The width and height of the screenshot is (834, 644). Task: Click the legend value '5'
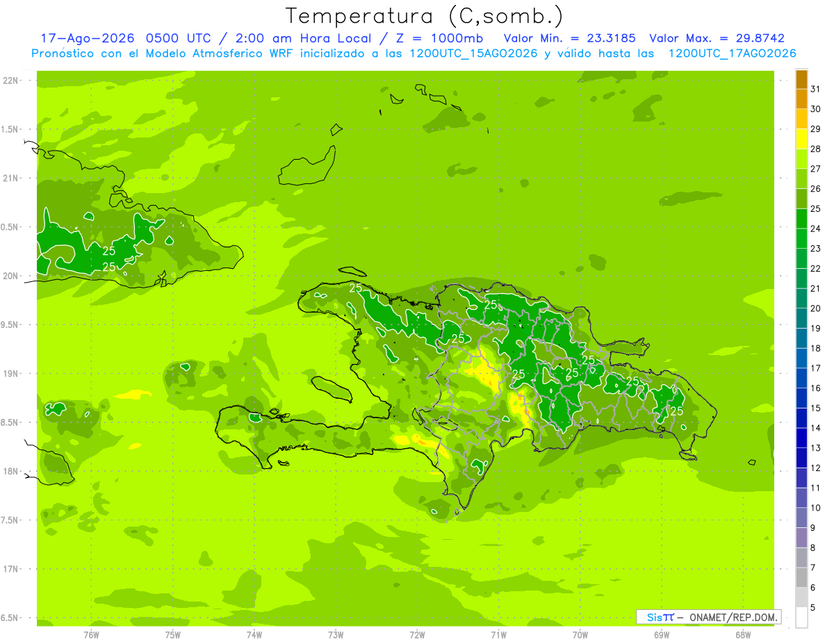pyautogui.click(x=815, y=607)
